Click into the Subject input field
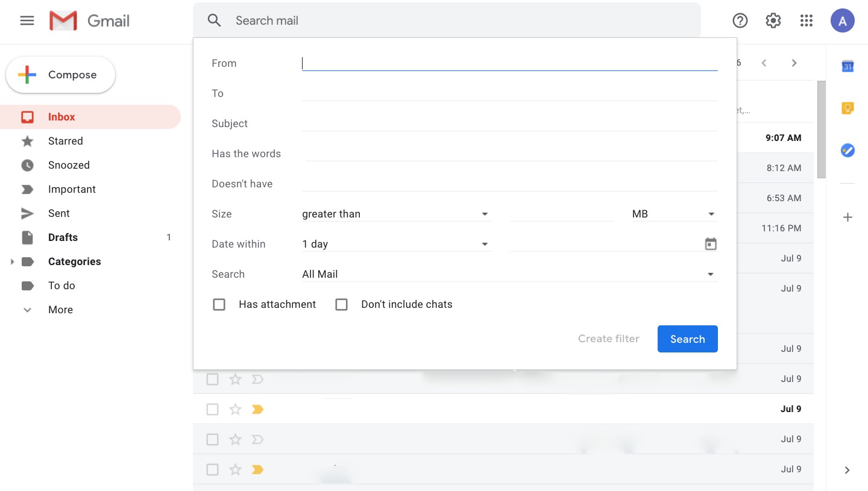 (x=509, y=123)
